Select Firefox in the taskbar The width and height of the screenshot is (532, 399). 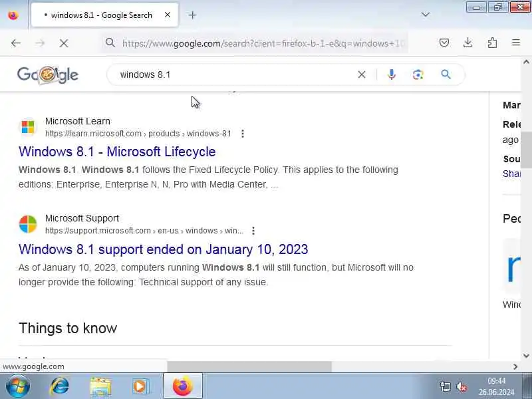click(x=183, y=386)
